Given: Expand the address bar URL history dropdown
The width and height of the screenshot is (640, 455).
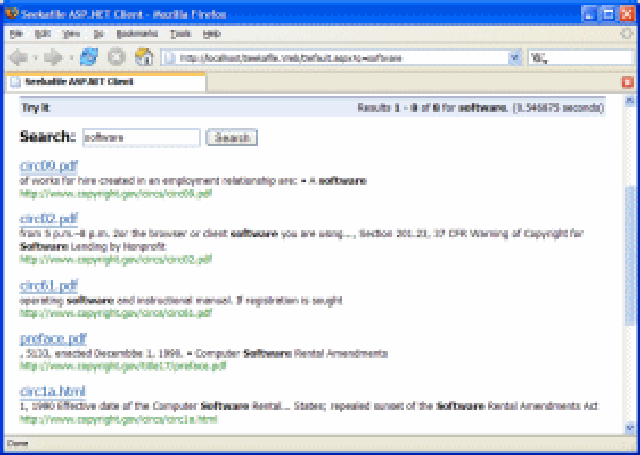Looking at the screenshot, I should (x=515, y=58).
